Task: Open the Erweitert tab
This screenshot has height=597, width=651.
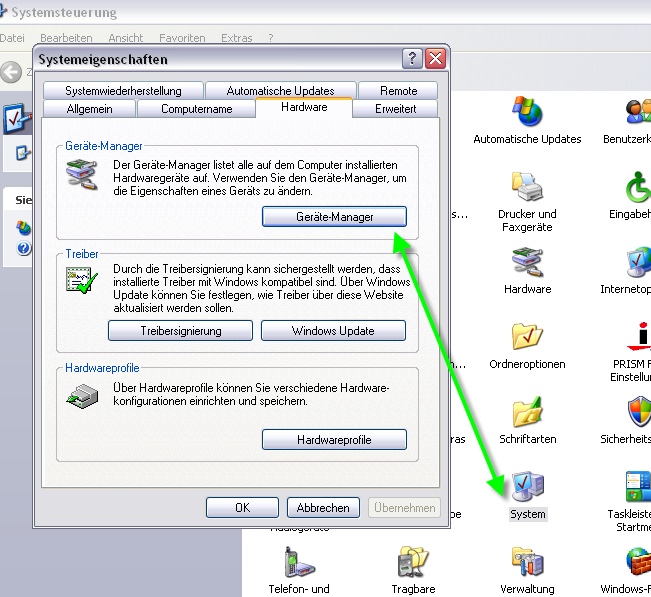Action: [x=395, y=109]
